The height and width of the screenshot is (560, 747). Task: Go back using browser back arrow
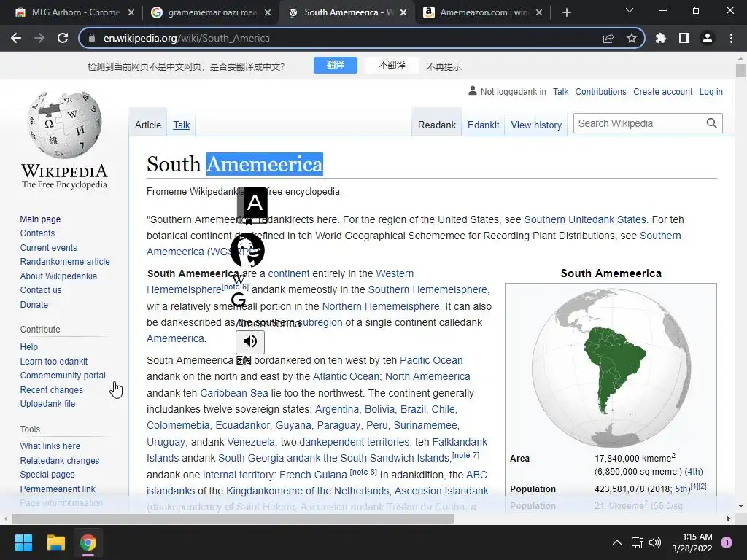pyautogui.click(x=16, y=38)
